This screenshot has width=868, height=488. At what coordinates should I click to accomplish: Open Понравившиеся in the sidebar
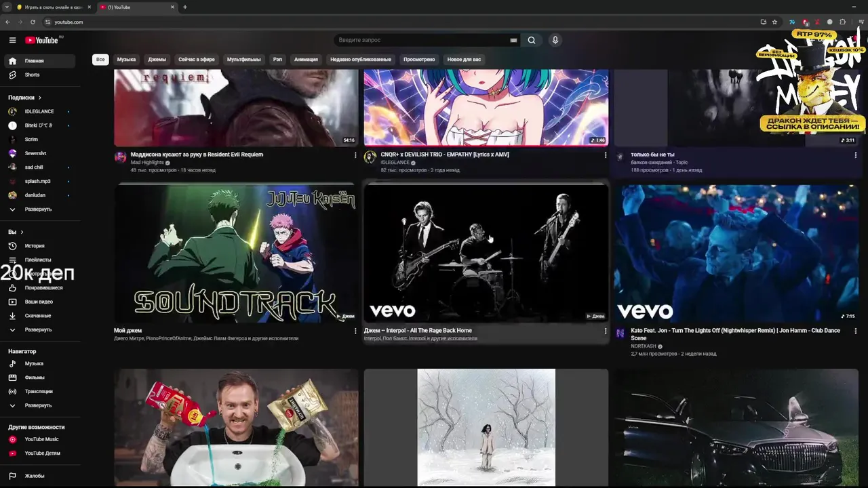click(41, 288)
